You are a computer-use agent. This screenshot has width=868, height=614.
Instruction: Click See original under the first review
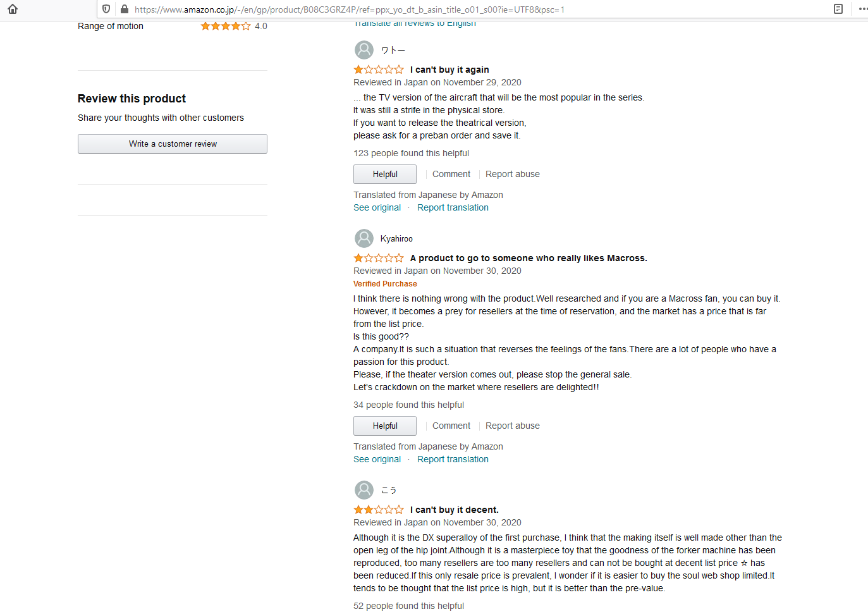coord(377,207)
